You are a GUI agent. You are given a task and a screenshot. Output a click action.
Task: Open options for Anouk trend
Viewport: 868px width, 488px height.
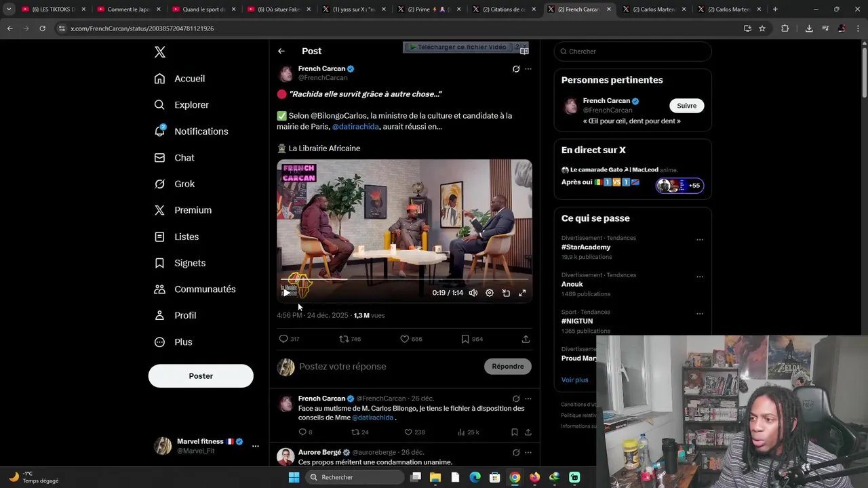point(700,277)
